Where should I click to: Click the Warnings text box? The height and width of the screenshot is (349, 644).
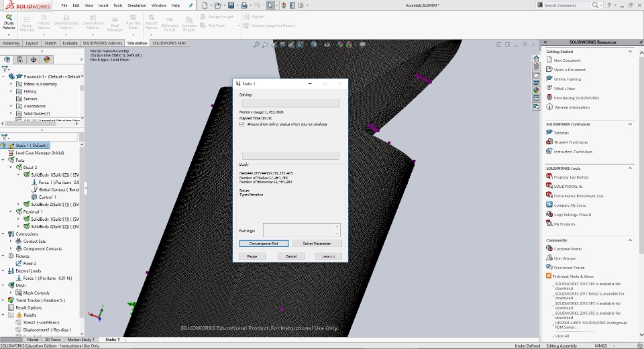tap(301, 230)
